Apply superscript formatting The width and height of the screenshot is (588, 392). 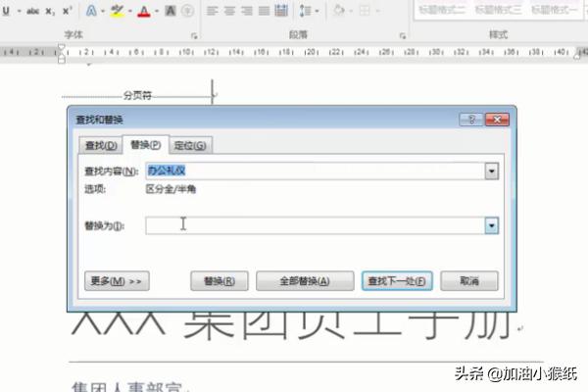67,11
